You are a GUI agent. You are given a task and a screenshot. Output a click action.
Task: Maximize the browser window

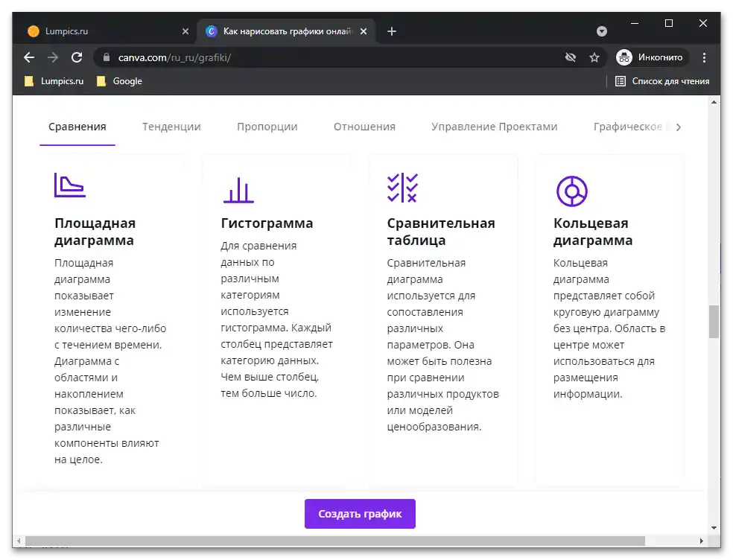pyautogui.click(x=669, y=23)
